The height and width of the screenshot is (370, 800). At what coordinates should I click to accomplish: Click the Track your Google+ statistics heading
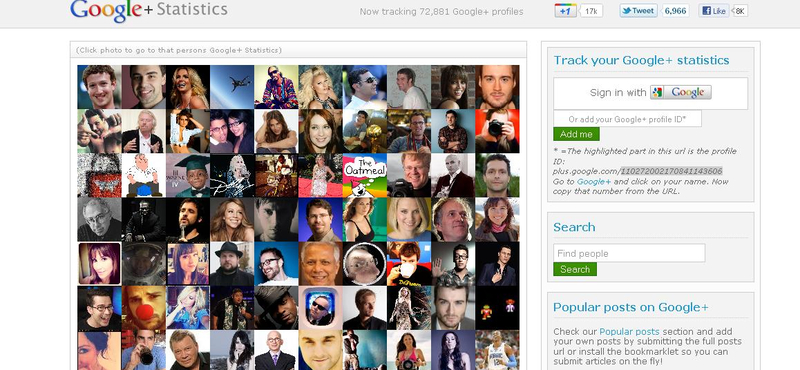(641, 60)
